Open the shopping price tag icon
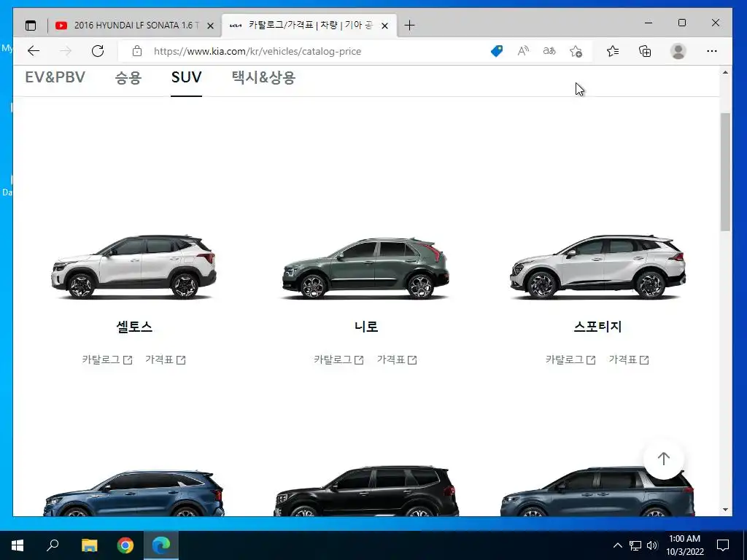 (496, 51)
